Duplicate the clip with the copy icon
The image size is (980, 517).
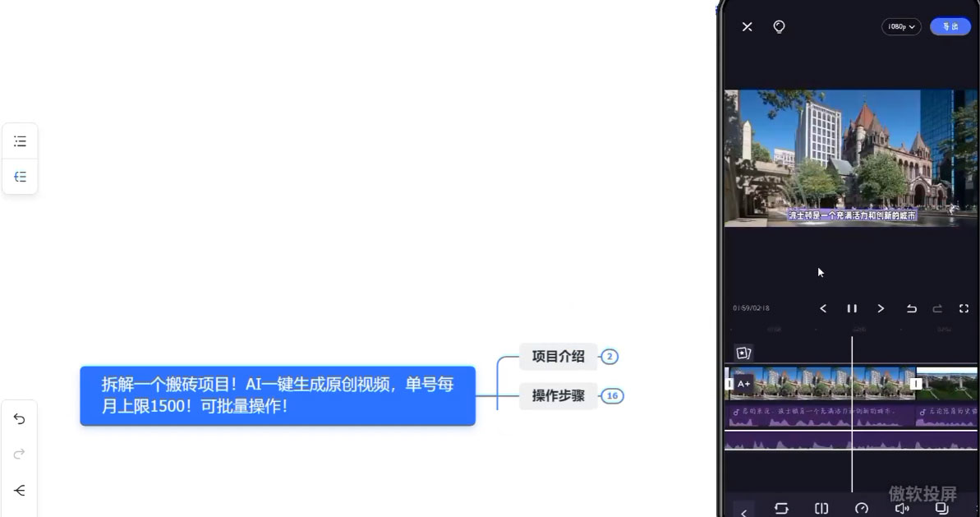click(942, 508)
